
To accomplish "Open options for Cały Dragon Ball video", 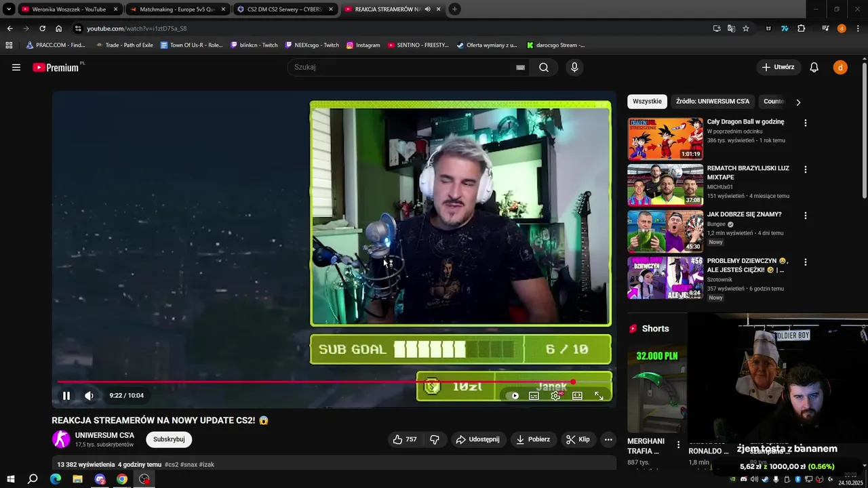I will (x=806, y=123).
